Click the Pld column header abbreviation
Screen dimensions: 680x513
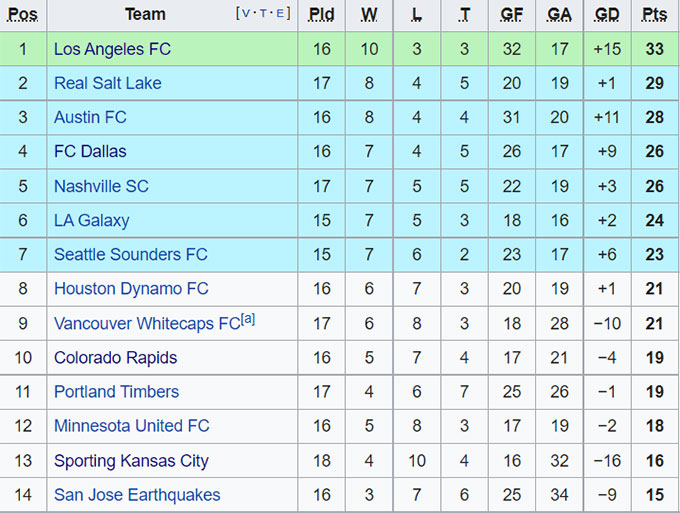tap(321, 15)
